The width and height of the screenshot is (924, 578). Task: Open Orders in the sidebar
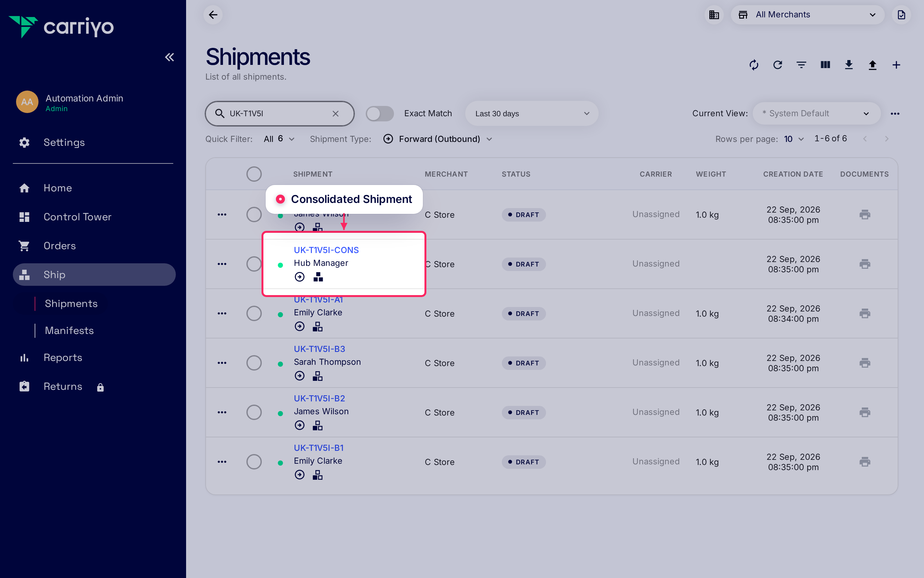(60, 246)
